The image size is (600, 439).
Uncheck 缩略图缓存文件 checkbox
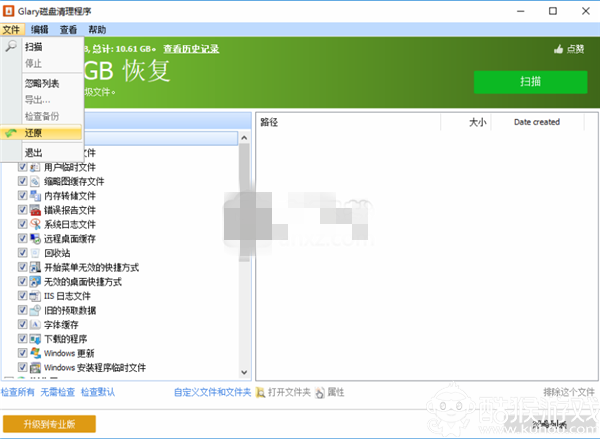tap(22, 181)
